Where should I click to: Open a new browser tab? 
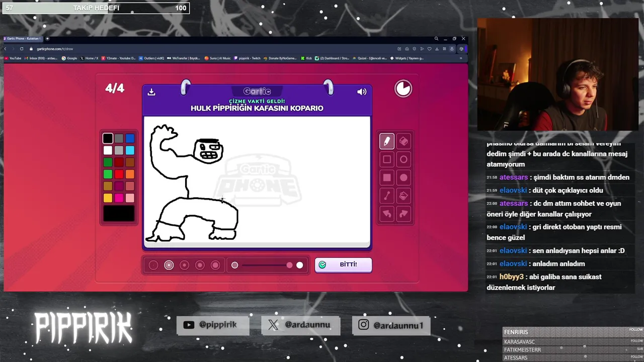tap(47, 39)
